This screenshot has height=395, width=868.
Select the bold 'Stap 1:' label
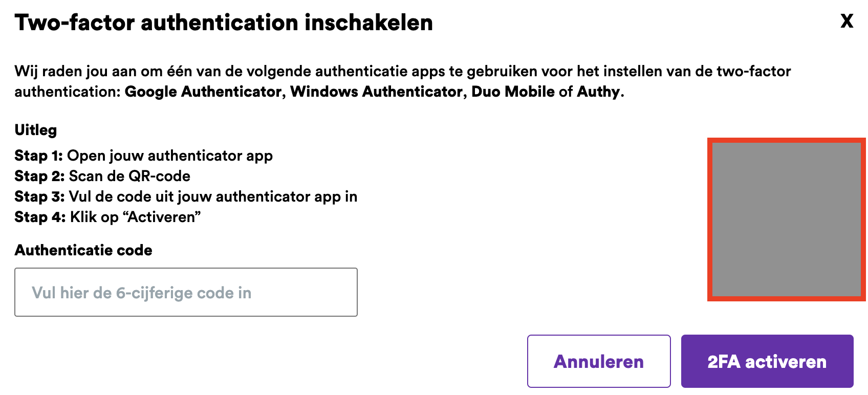point(38,156)
